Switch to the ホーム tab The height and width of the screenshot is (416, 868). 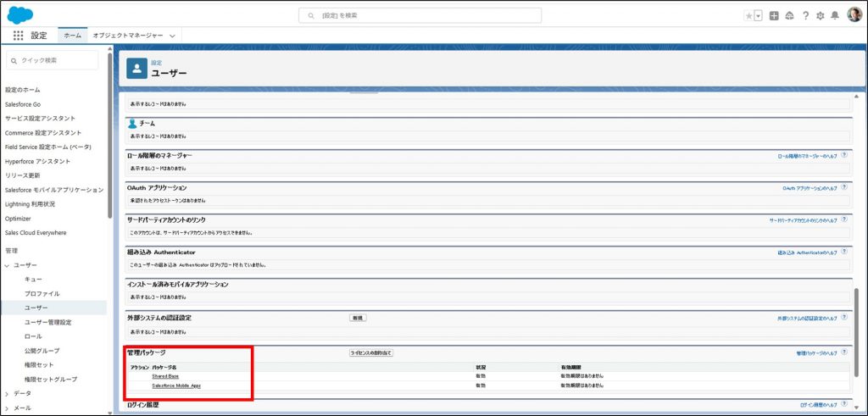coord(72,36)
